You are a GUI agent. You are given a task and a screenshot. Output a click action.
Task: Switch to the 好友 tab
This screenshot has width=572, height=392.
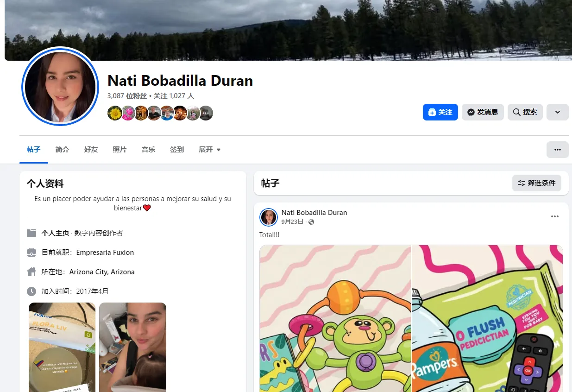(x=91, y=150)
